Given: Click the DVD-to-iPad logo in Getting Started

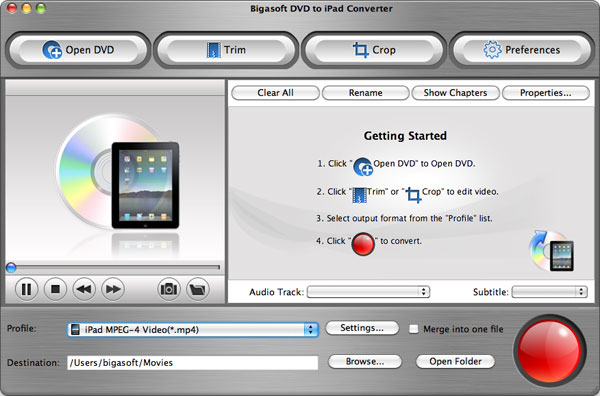Looking at the screenshot, I should pyautogui.click(x=551, y=251).
